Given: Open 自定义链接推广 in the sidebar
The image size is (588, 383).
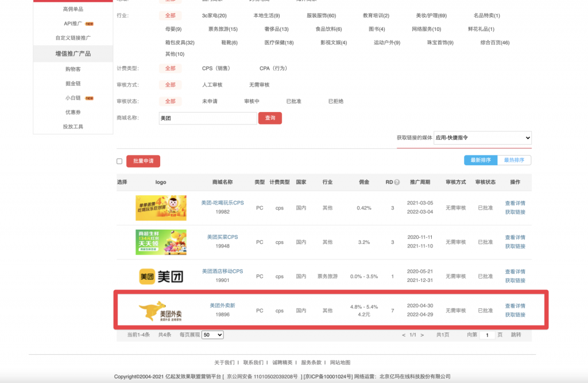Looking at the screenshot, I should (x=73, y=38).
